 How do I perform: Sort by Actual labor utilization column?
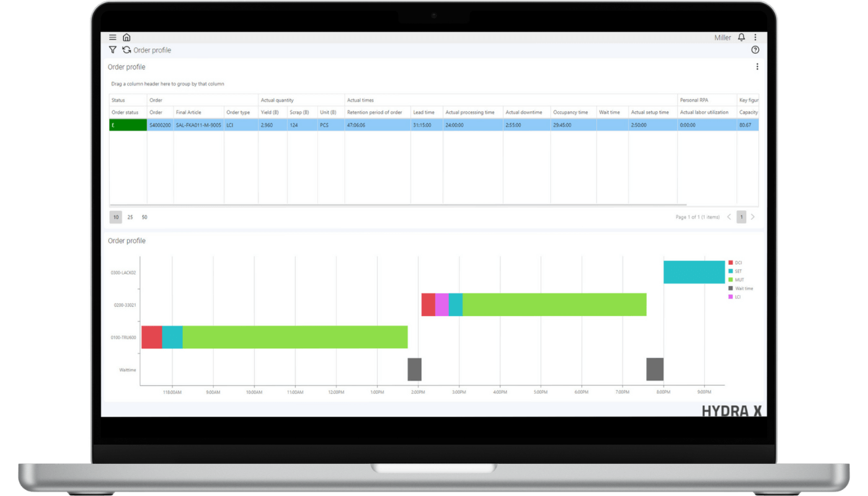(707, 112)
